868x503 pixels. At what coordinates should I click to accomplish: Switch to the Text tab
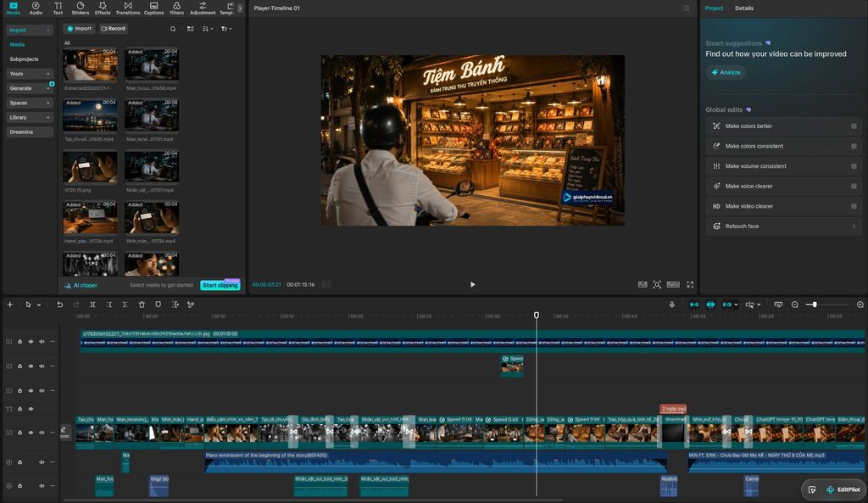click(x=58, y=8)
